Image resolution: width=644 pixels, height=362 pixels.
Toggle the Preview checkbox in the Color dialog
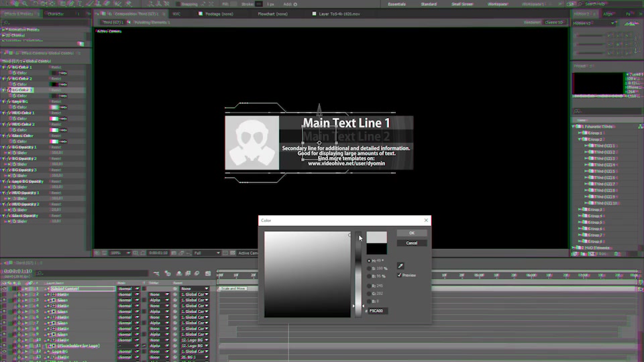(x=399, y=275)
